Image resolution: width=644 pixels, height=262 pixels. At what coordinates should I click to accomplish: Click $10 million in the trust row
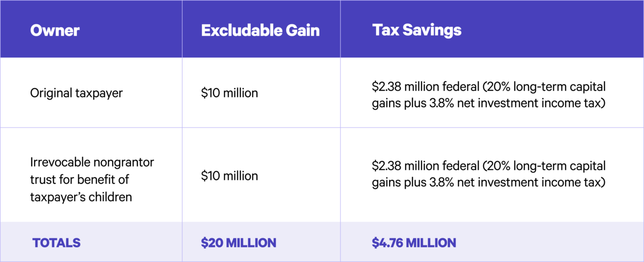point(229,176)
